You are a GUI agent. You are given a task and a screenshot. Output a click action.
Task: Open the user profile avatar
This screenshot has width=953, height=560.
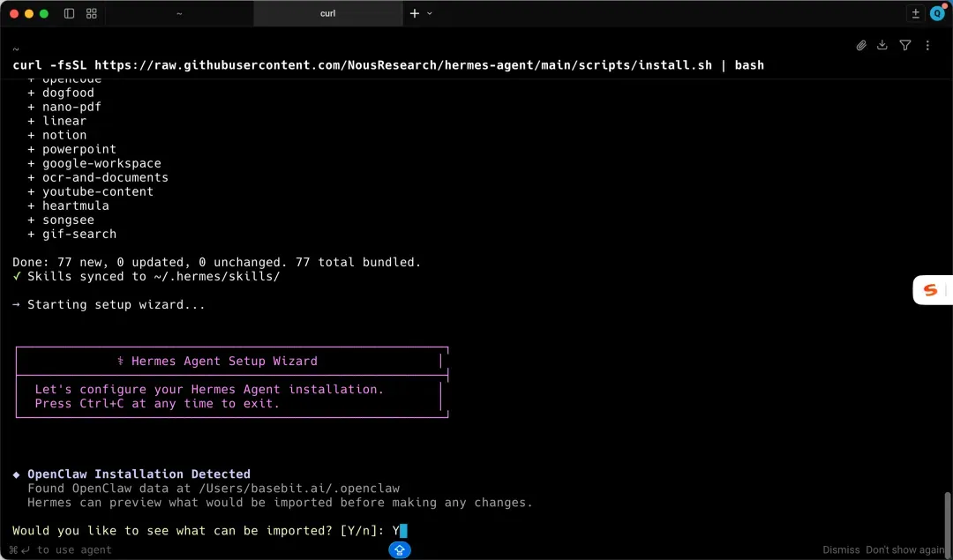(937, 13)
